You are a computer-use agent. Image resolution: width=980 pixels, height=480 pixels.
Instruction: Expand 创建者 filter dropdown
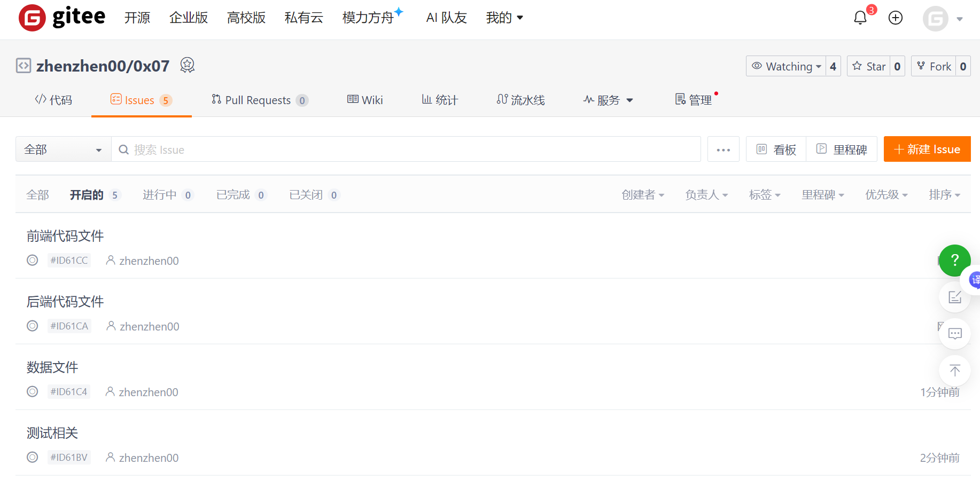(643, 194)
